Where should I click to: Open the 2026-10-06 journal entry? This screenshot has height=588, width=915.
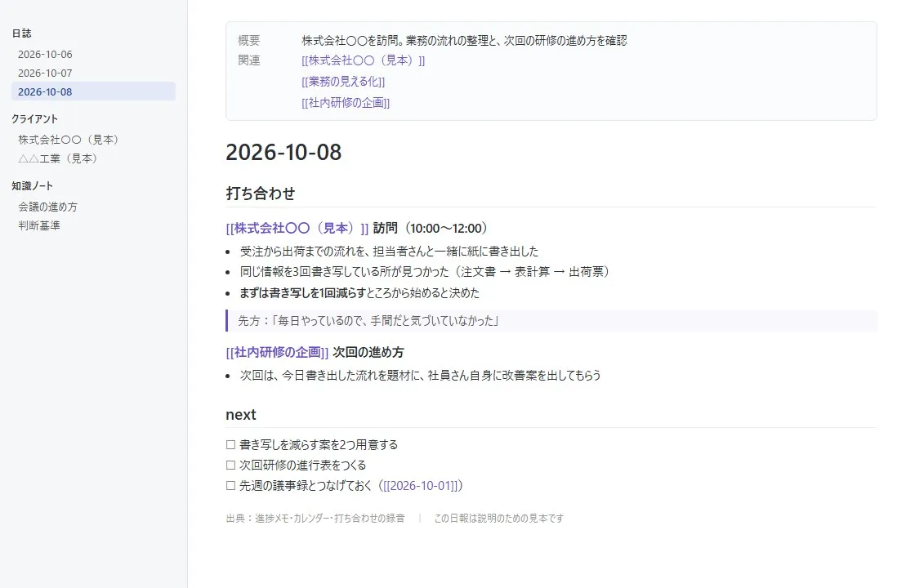click(x=45, y=54)
